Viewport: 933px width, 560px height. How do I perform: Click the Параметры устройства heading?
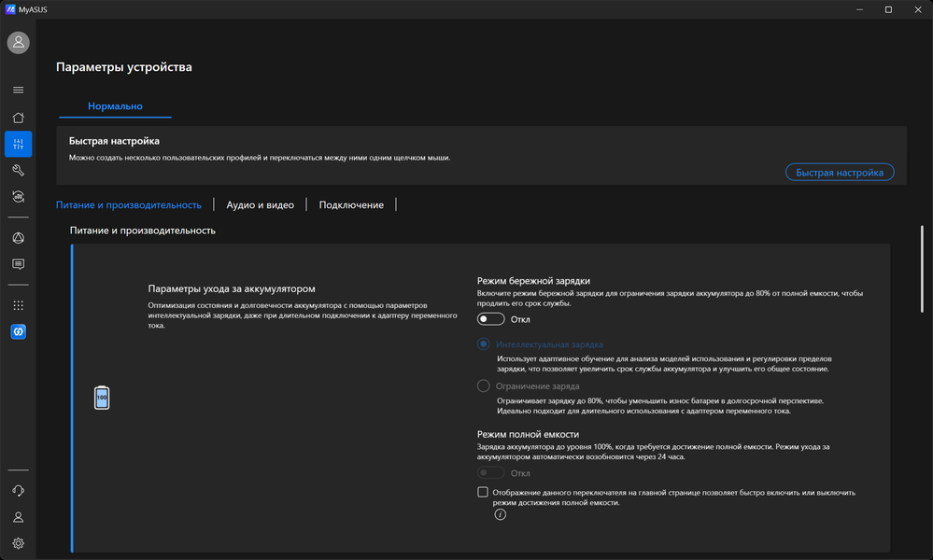click(x=124, y=67)
